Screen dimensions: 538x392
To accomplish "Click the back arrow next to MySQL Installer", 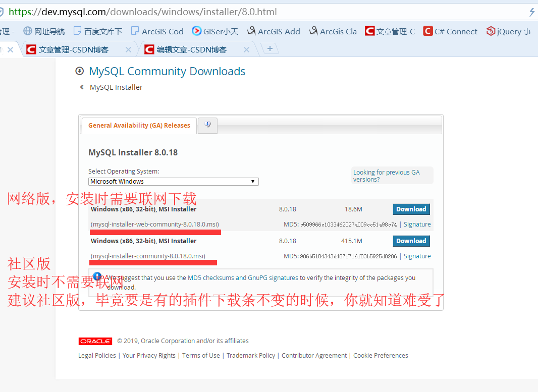I will [x=81, y=87].
